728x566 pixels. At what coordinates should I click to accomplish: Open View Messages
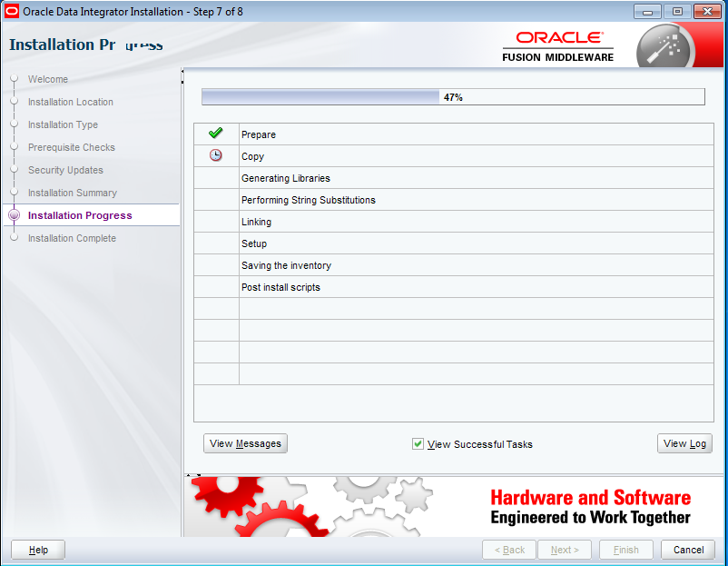pyautogui.click(x=245, y=443)
